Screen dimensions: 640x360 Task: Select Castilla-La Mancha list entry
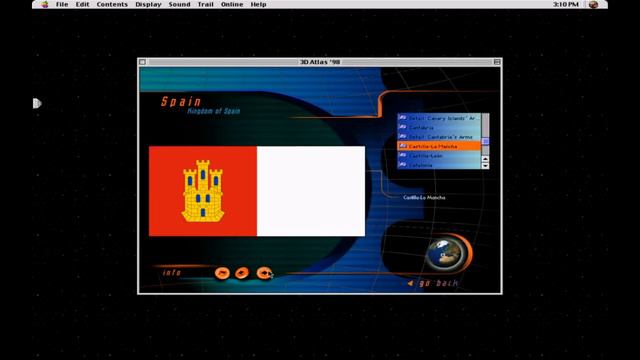(x=439, y=146)
